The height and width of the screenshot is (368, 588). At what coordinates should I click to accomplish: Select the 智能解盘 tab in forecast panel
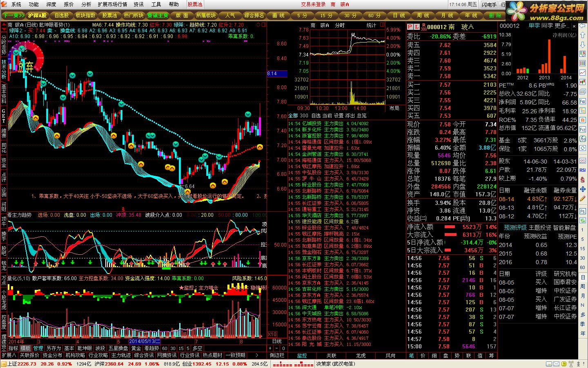tap(564, 227)
